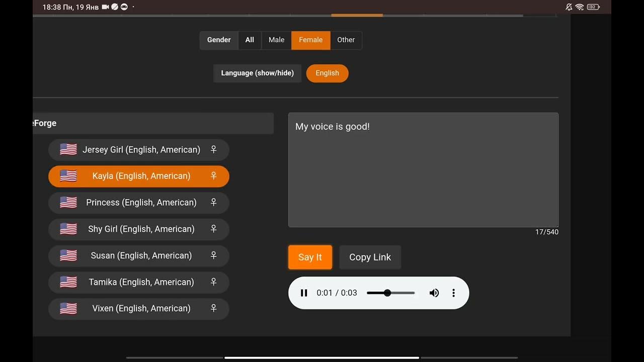Mute the audio player volume
The width and height of the screenshot is (644, 362).
click(x=434, y=293)
